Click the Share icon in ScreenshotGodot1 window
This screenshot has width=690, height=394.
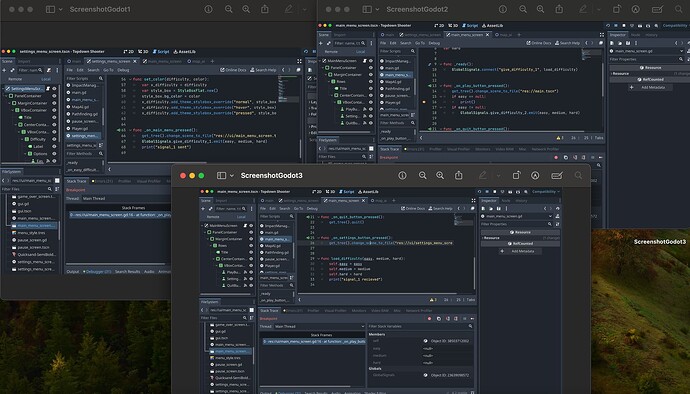pos(265,9)
